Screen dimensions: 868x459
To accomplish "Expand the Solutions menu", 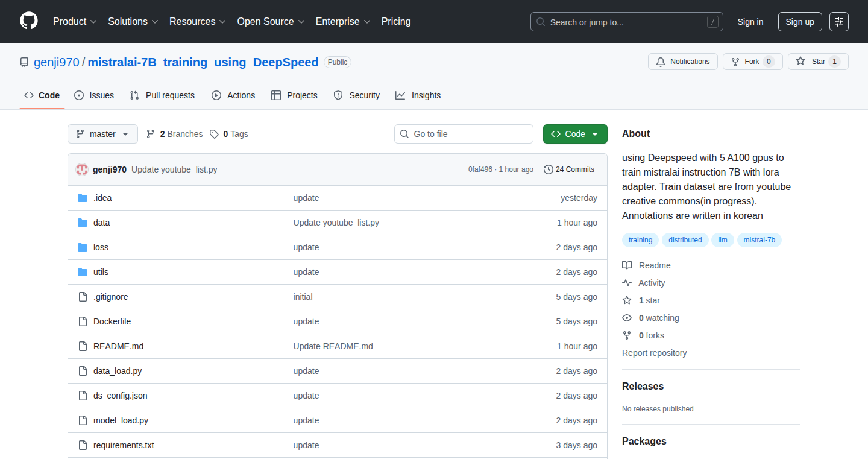I will point(133,22).
